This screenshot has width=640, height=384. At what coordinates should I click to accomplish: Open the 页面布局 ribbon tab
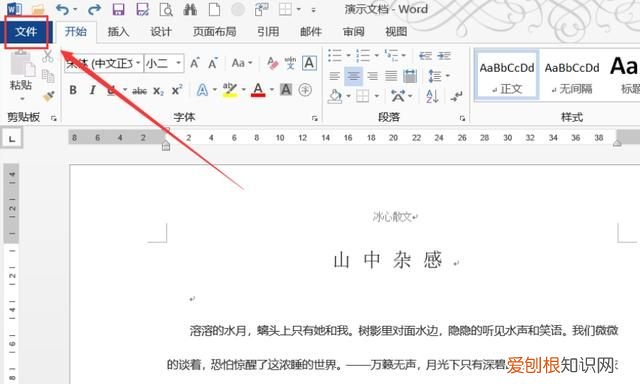tap(215, 32)
